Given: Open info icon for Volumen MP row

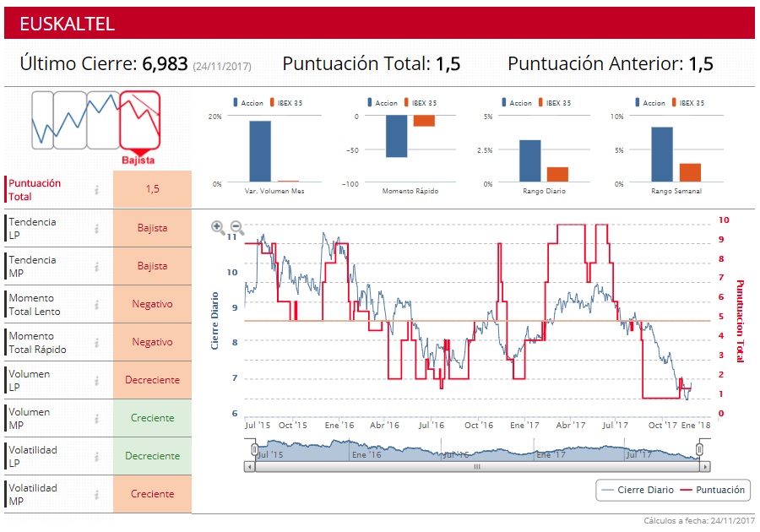Looking at the screenshot, I should pos(97,418).
